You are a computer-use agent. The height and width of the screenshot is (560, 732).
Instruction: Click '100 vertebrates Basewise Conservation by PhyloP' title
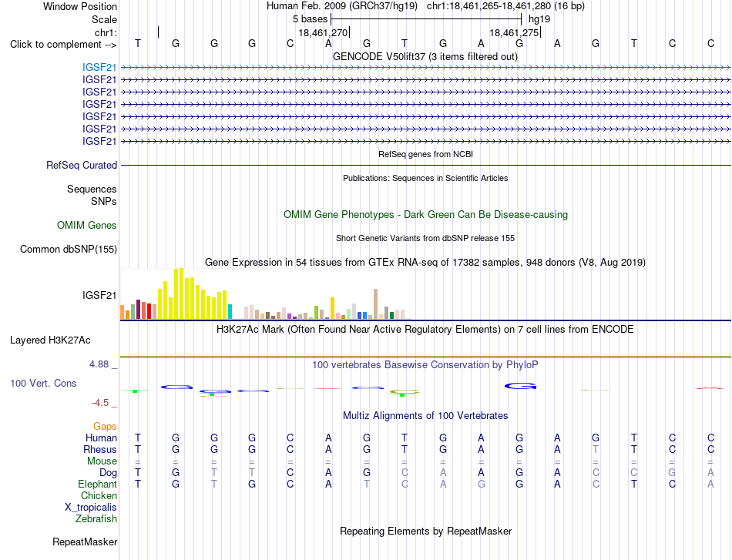tap(425, 365)
